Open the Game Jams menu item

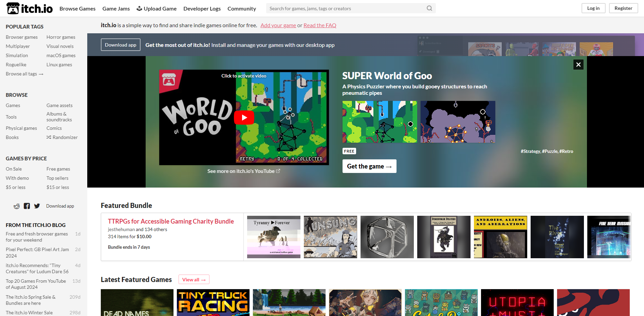pos(116,8)
